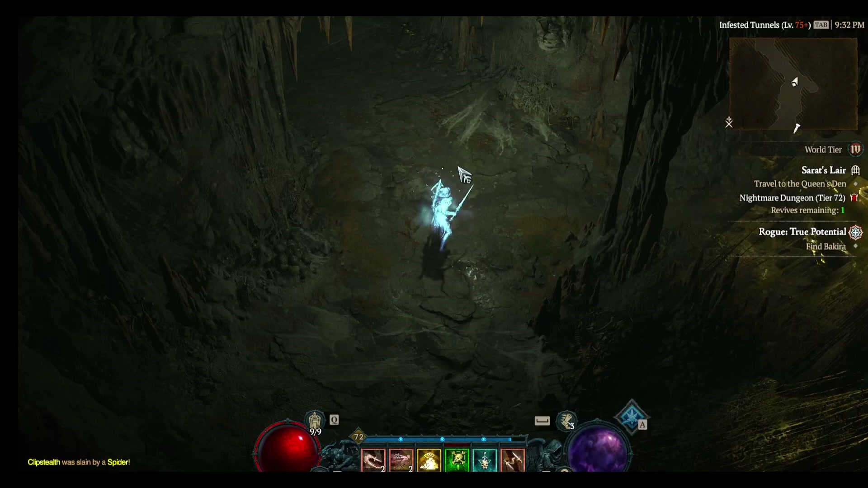Click the Sarat's Lair dungeon gate icon
This screenshot has width=868, height=488.
[855, 170]
